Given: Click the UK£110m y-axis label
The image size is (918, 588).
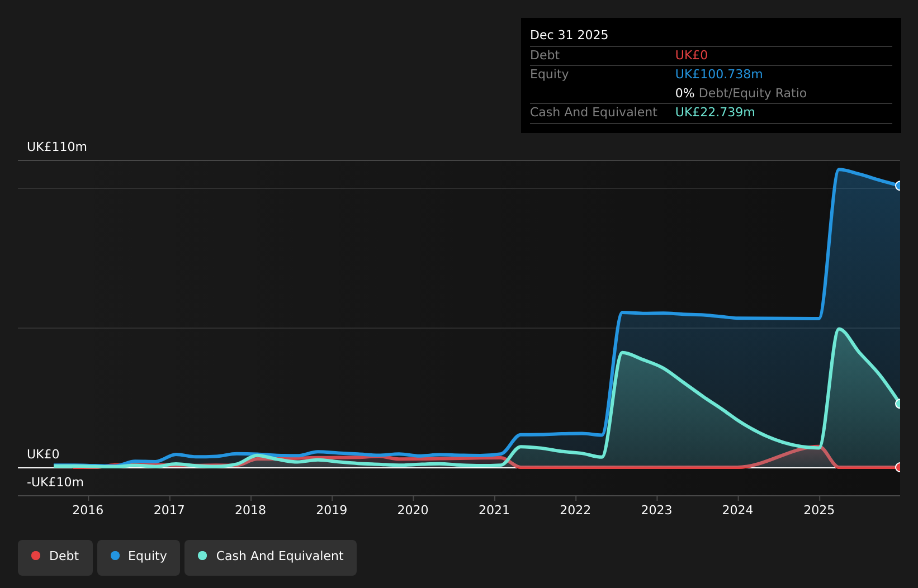Looking at the screenshot, I should pos(57,147).
